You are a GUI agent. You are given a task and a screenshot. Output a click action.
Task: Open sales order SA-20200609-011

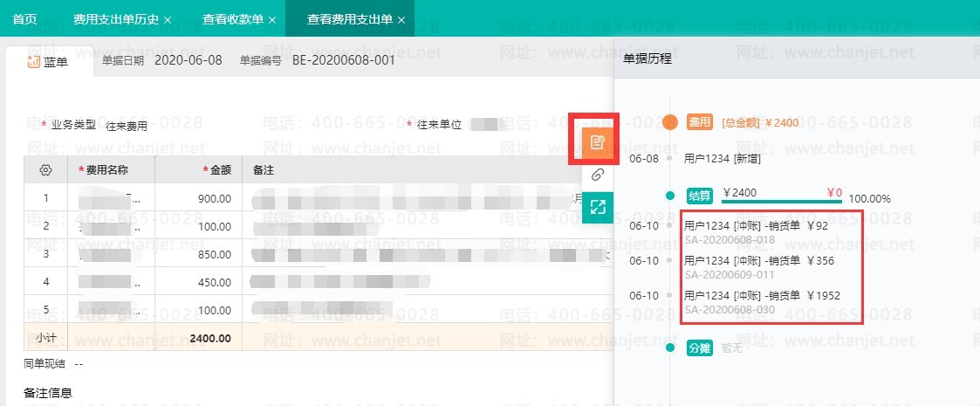point(729,274)
